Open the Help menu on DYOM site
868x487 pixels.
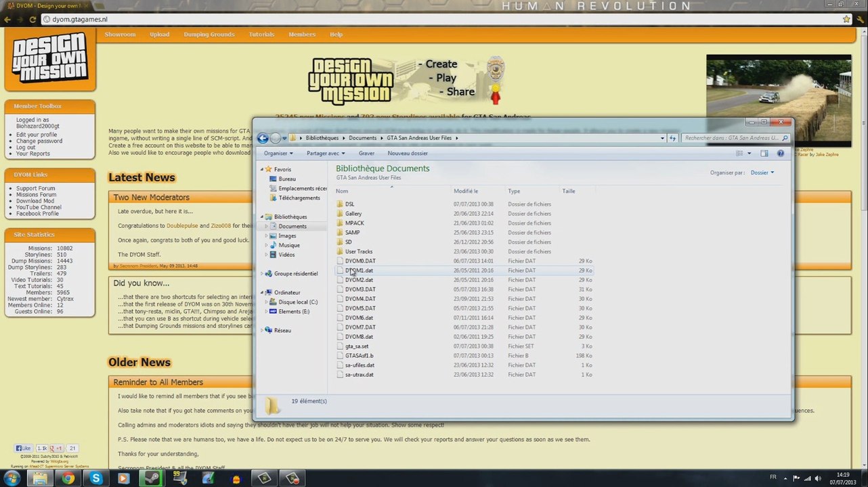336,34
